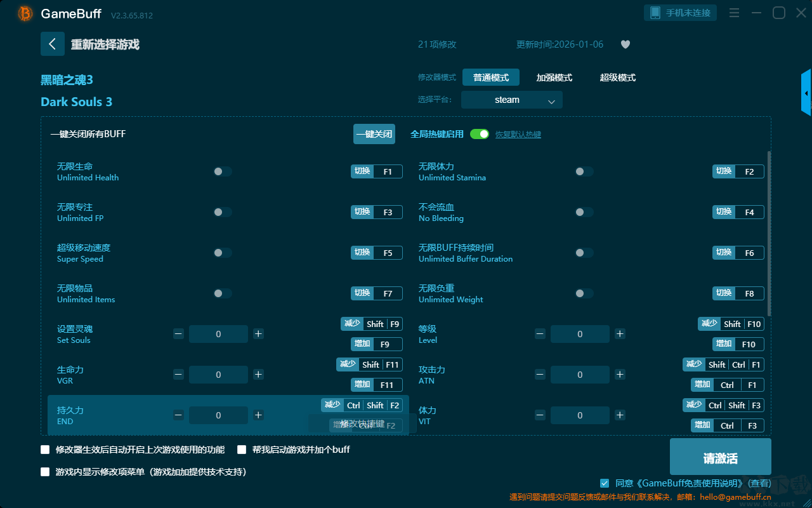Go back using the arrow button
The width and height of the screenshot is (812, 508).
(x=53, y=44)
